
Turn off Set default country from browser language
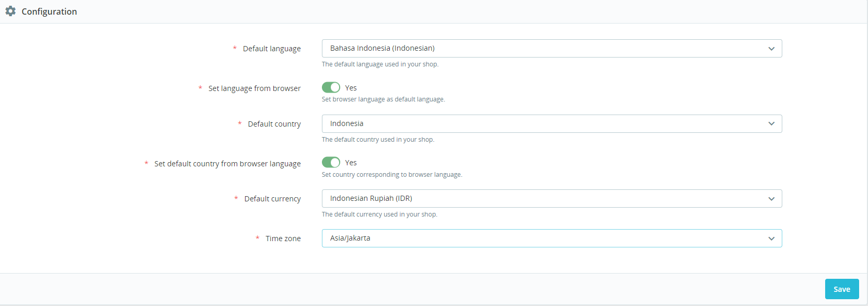(331, 163)
